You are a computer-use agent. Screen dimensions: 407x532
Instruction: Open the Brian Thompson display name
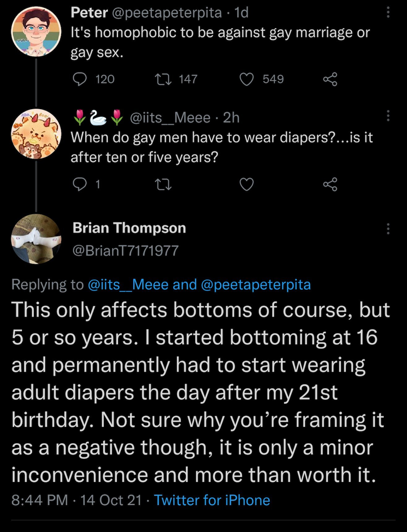[x=129, y=228]
